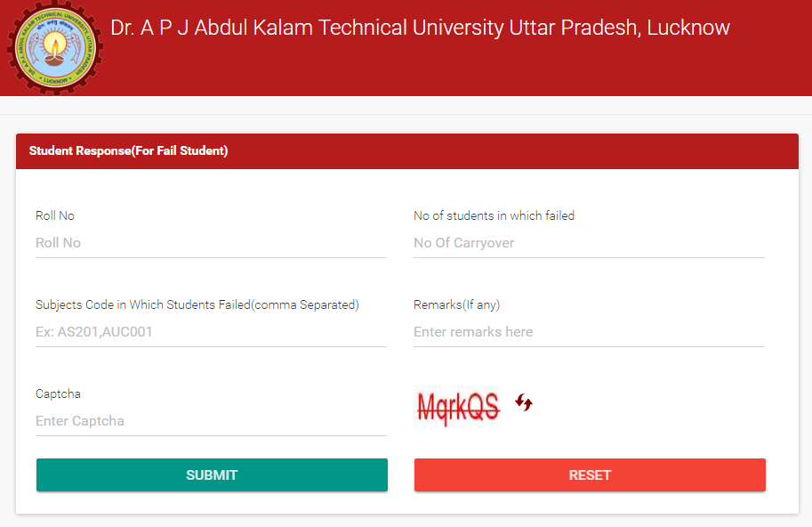Click "No of students in which failed" label
This screenshot has height=527, width=812.
pyautogui.click(x=494, y=216)
